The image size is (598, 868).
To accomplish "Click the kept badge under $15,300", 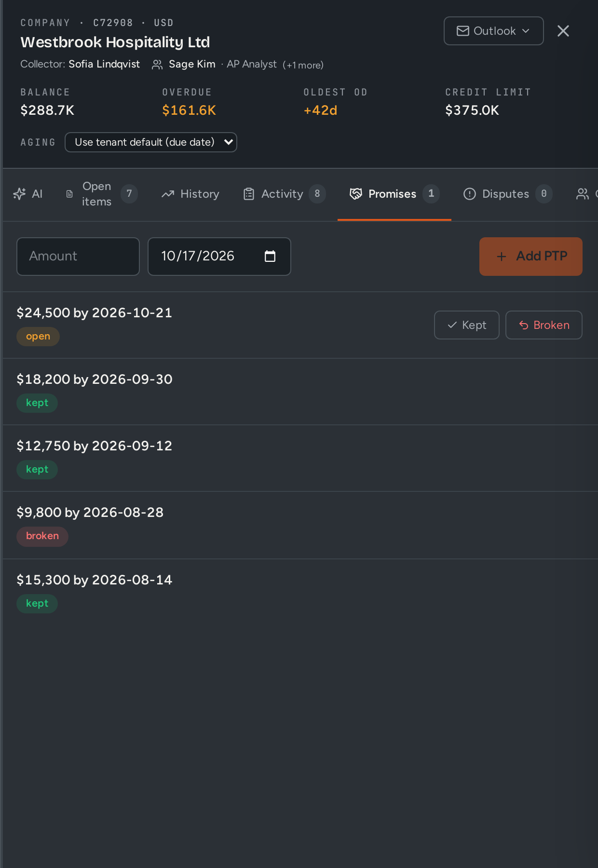I will coord(37,604).
